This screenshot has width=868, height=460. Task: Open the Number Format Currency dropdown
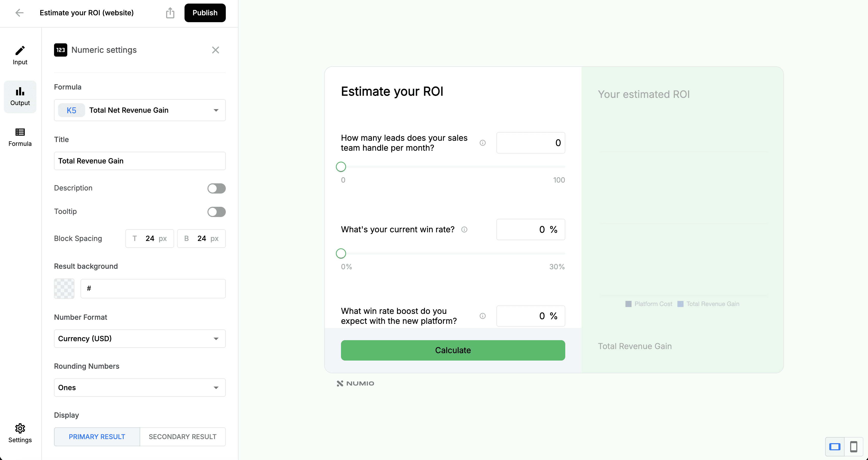pos(139,339)
